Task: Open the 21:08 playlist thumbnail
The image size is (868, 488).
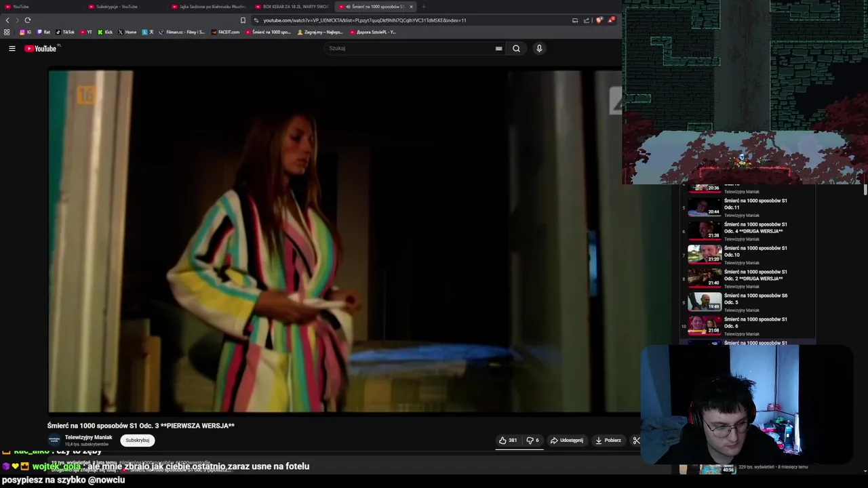Action: (705, 325)
